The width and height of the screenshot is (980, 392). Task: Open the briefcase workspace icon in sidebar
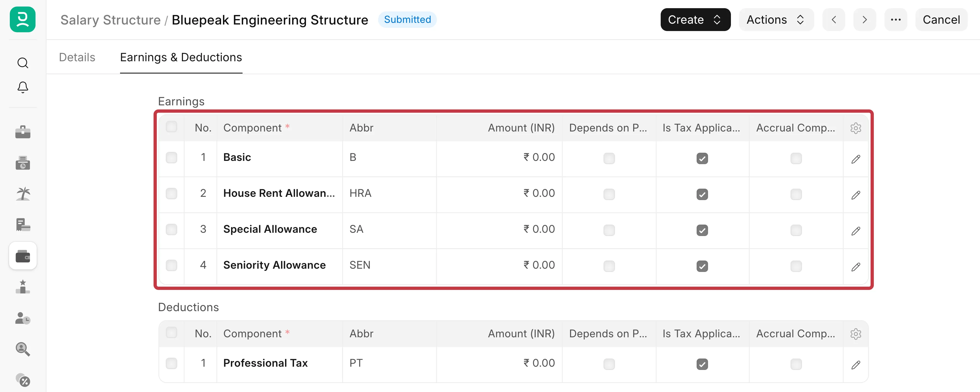click(23, 132)
